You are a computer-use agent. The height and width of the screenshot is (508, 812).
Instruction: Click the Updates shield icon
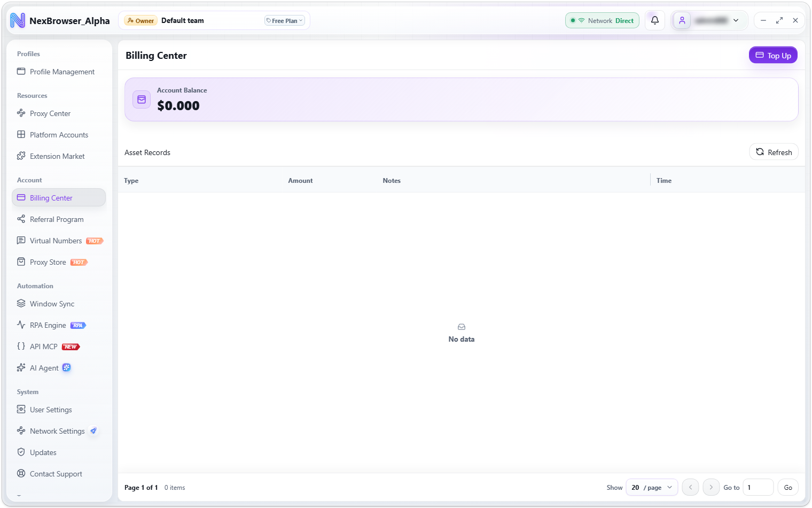pyautogui.click(x=21, y=452)
